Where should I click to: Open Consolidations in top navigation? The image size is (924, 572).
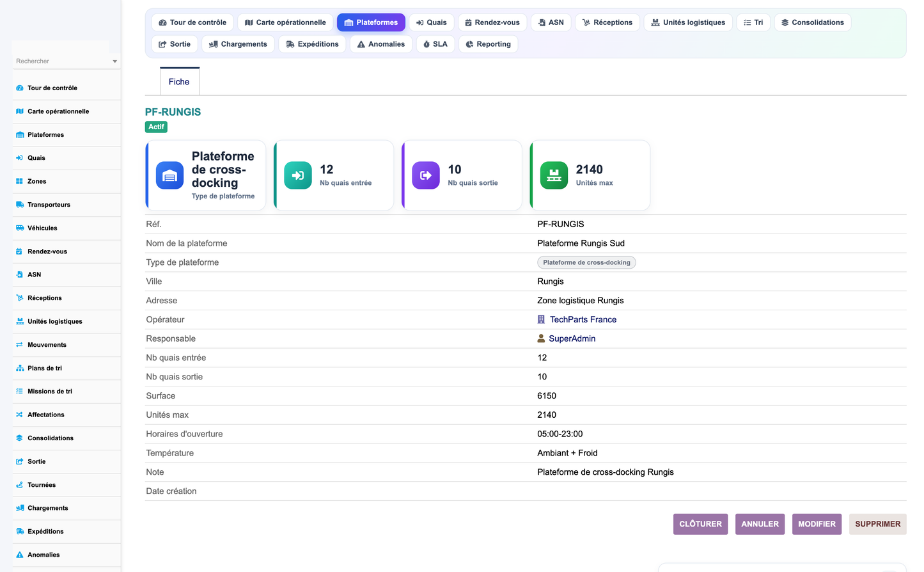point(813,22)
